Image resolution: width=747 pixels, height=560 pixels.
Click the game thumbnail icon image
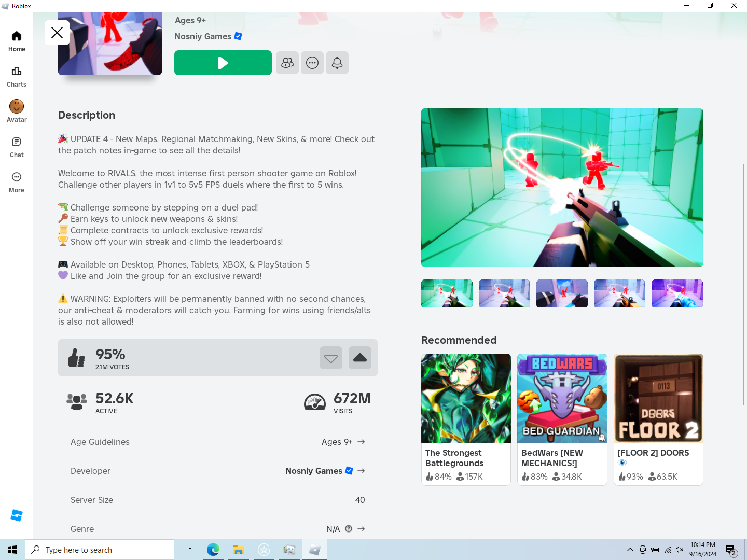point(110,44)
